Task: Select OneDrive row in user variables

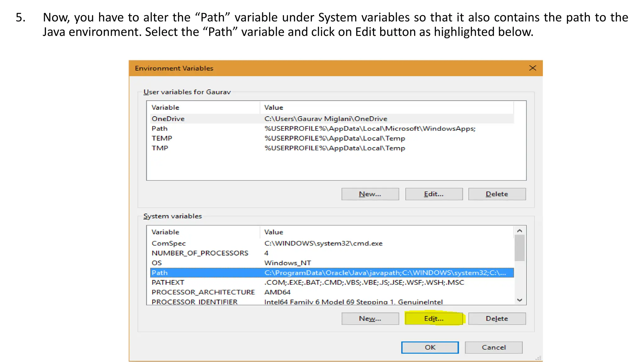Action: [x=332, y=119]
